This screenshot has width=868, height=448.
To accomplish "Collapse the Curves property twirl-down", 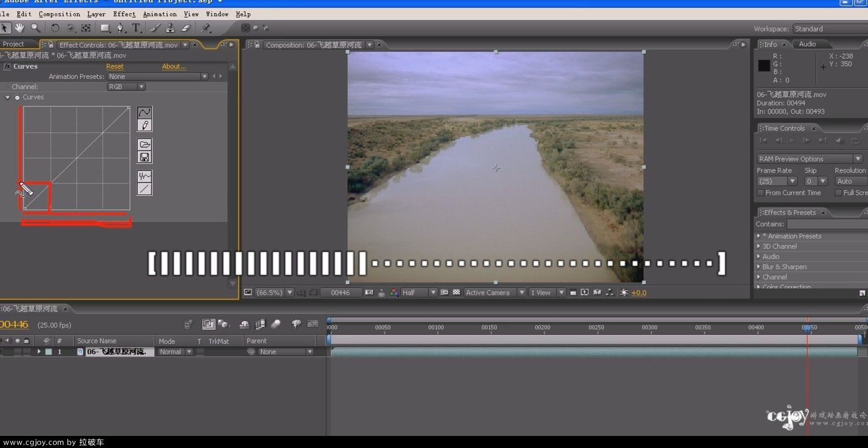I will [8, 97].
